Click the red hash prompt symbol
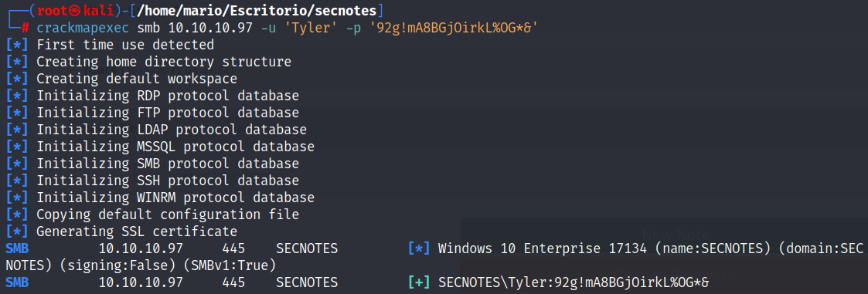 pos(25,29)
